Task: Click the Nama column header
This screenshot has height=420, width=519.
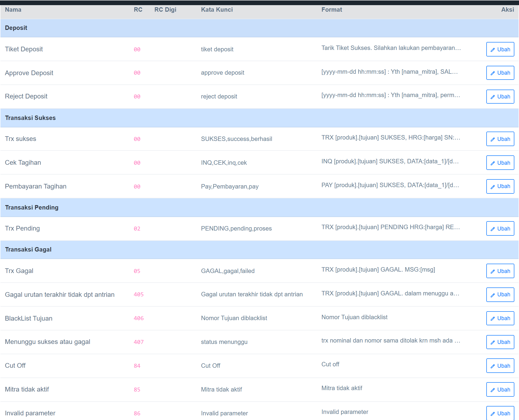Action: coord(13,10)
